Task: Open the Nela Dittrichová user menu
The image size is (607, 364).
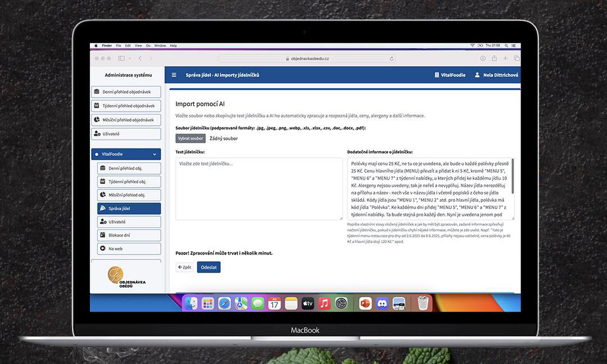Action: click(x=496, y=75)
